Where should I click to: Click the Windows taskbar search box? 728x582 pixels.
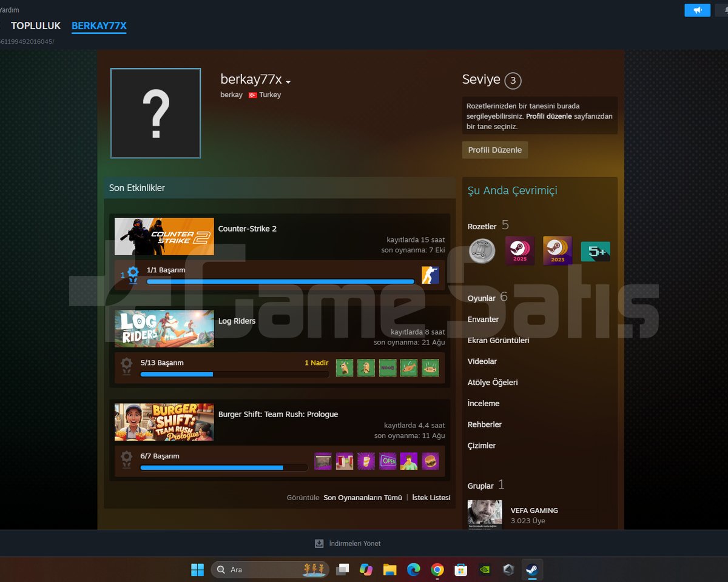coord(270,569)
